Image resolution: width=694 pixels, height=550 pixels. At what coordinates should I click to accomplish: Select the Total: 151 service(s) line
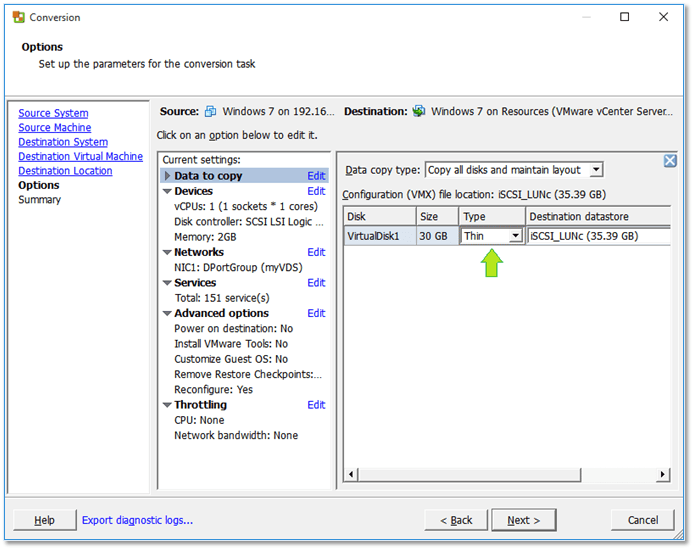pyautogui.click(x=222, y=298)
